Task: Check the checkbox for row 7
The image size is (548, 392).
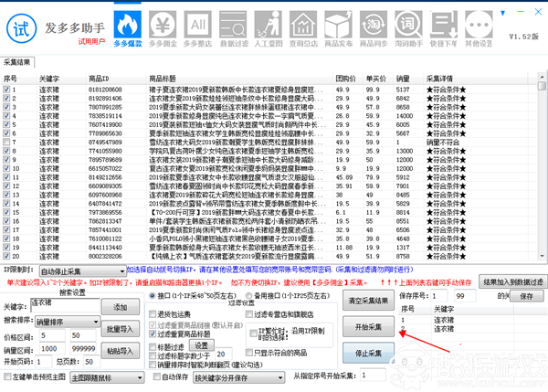Action: point(6,142)
